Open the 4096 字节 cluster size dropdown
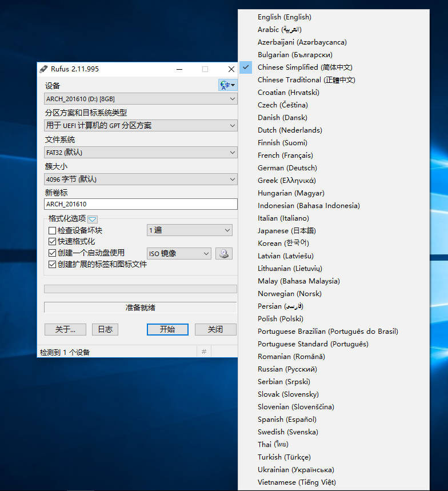448x491 pixels. pyautogui.click(x=141, y=179)
